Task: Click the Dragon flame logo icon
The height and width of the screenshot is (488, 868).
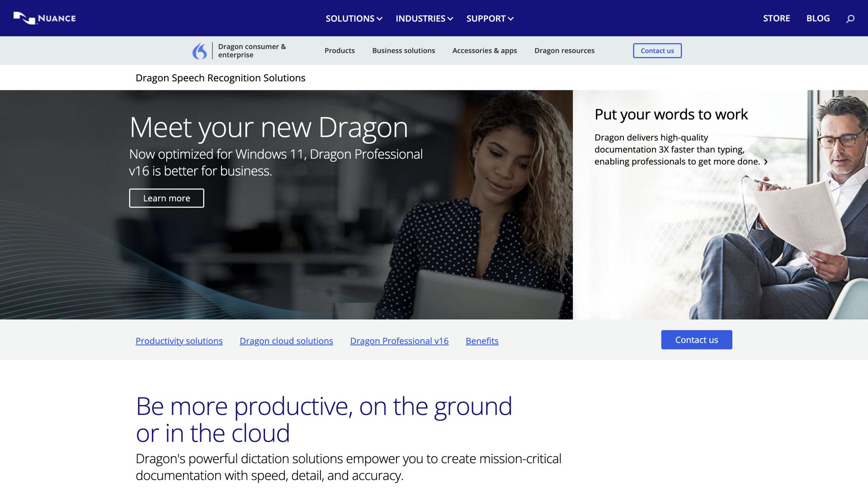Action: pos(200,51)
